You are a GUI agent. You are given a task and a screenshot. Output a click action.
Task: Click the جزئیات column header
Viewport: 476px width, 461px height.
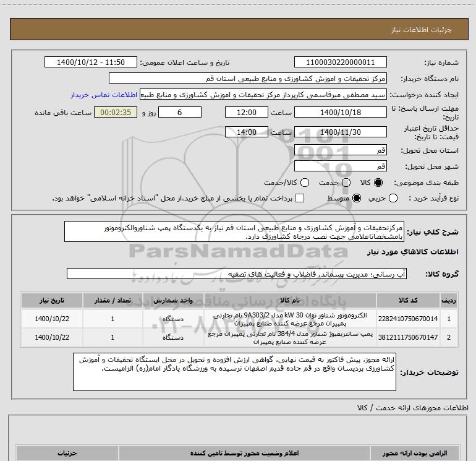[x=67, y=453]
